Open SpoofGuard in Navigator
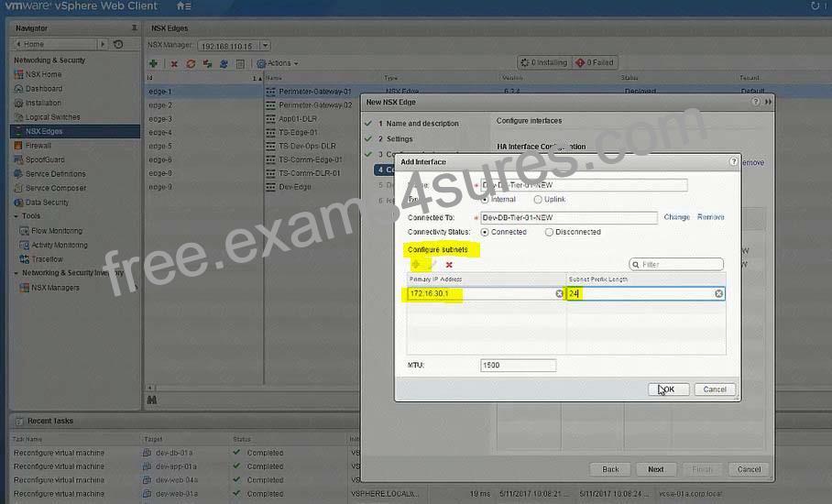832x504 pixels. coord(45,159)
